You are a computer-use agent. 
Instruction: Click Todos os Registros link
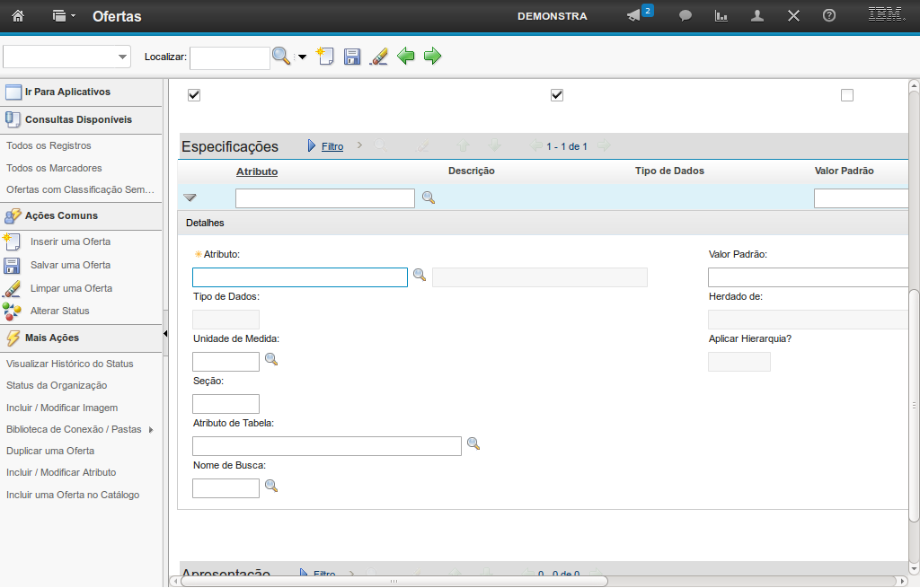click(49, 145)
